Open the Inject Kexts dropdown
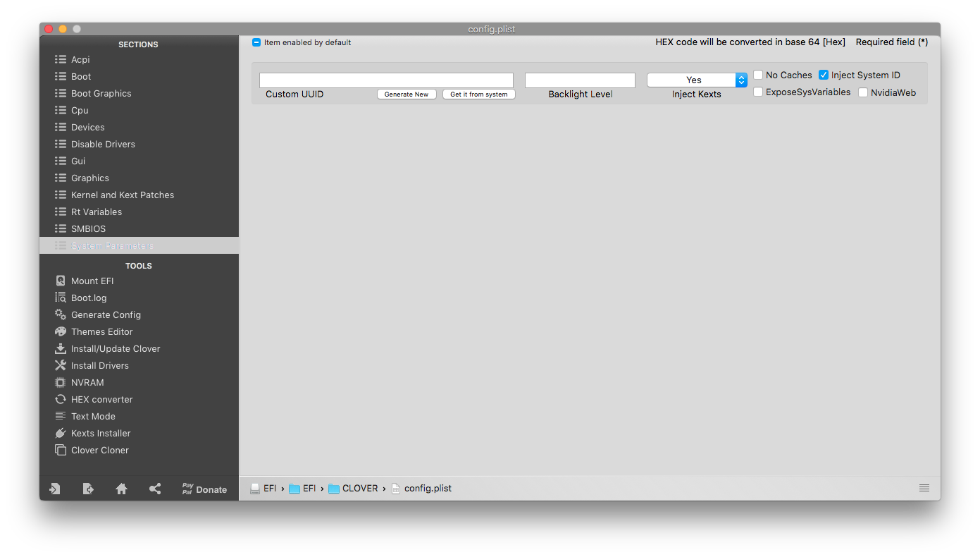Image resolution: width=980 pixels, height=557 pixels. click(x=697, y=80)
